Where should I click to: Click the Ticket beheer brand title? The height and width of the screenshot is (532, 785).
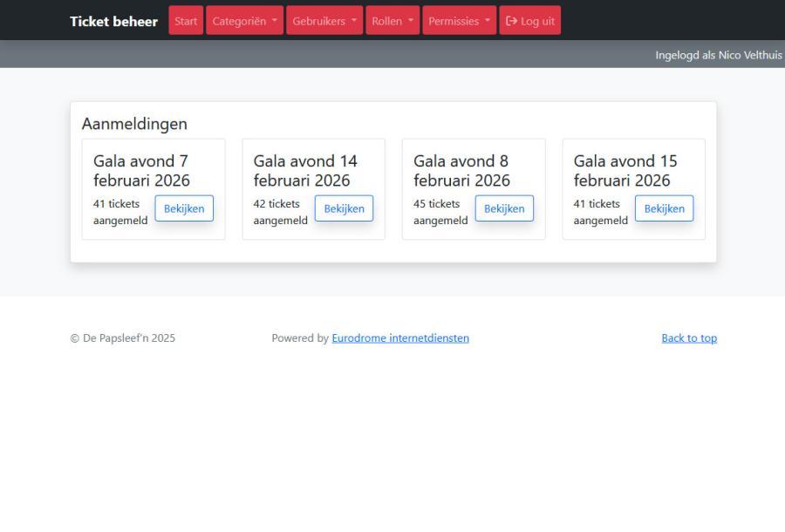[x=113, y=21]
